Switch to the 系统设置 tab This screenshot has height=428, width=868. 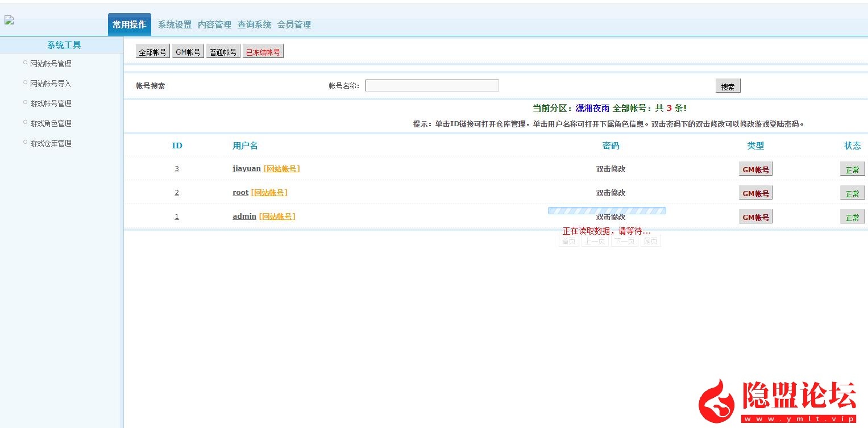tap(175, 25)
